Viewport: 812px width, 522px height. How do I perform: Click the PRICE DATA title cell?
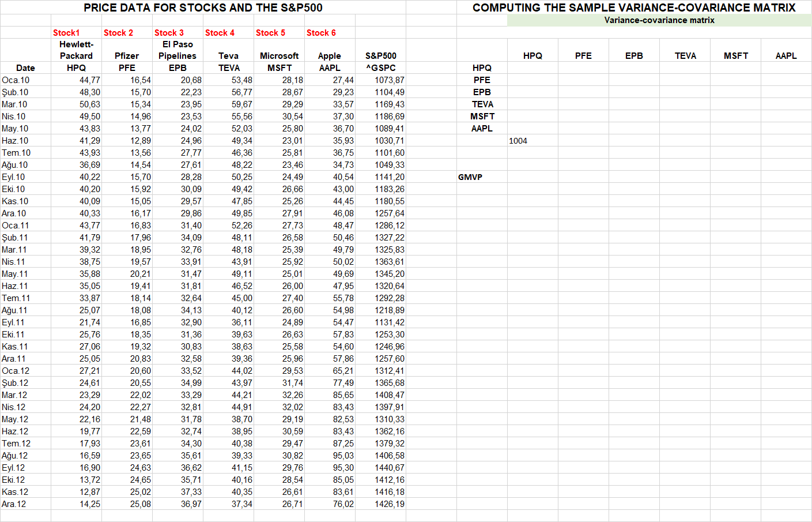click(x=202, y=7)
